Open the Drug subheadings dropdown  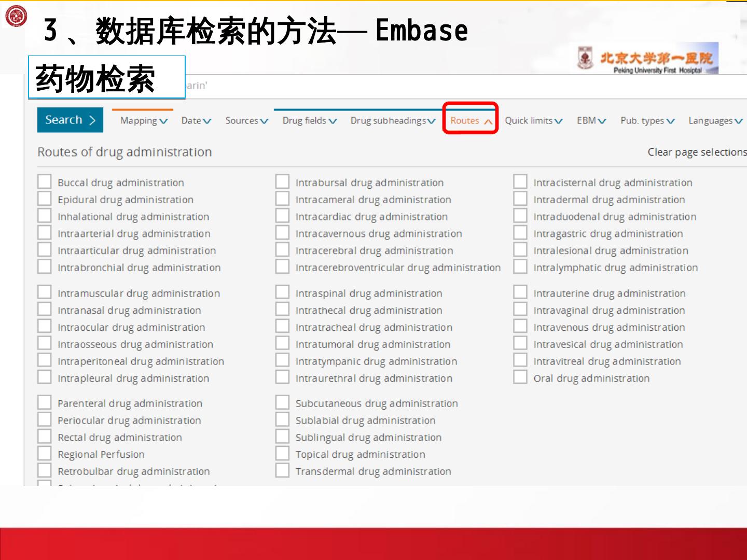pos(393,120)
